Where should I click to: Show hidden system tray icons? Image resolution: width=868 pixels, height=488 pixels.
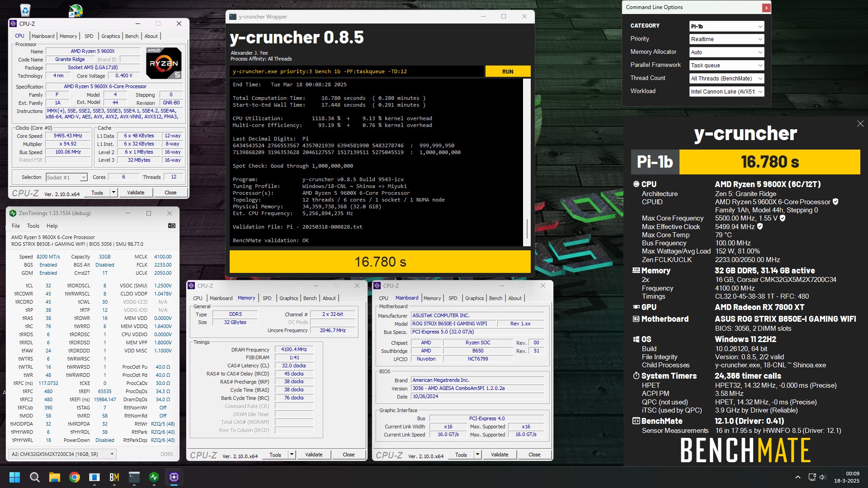click(x=798, y=477)
